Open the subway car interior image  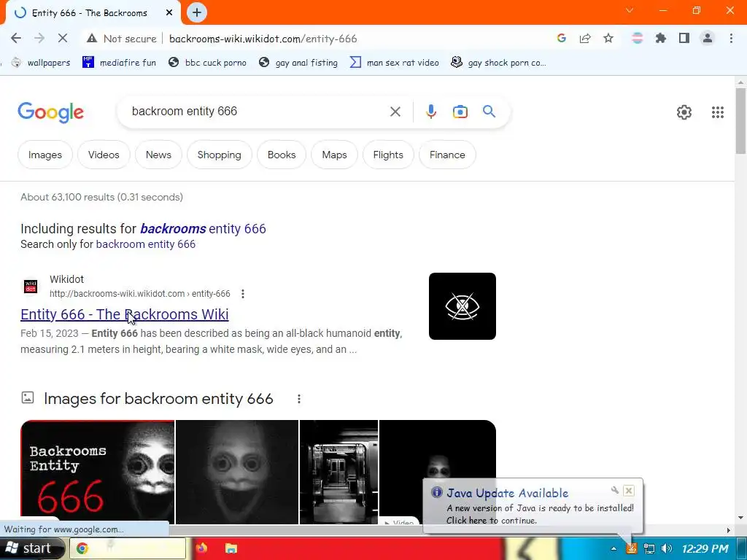click(338, 472)
